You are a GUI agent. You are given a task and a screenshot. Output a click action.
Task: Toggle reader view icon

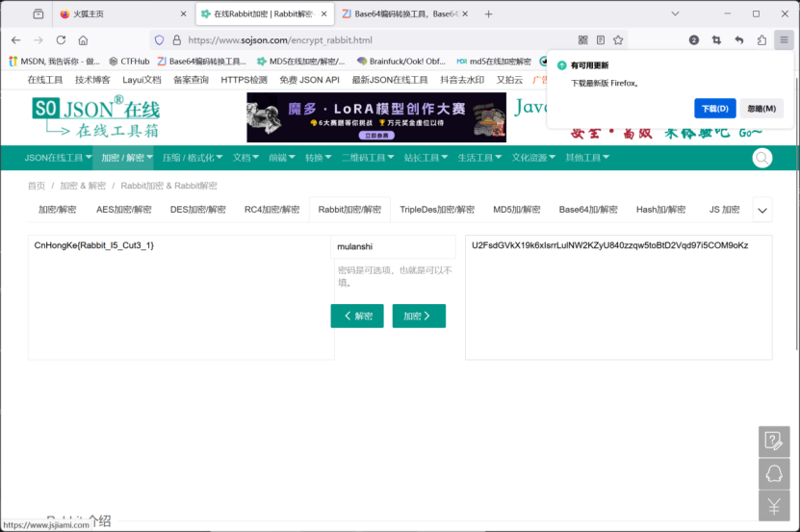(x=601, y=40)
